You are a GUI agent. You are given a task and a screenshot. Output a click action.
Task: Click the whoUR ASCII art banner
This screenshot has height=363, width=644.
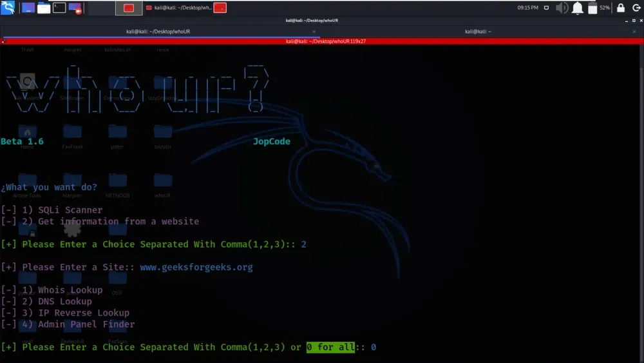point(138,88)
